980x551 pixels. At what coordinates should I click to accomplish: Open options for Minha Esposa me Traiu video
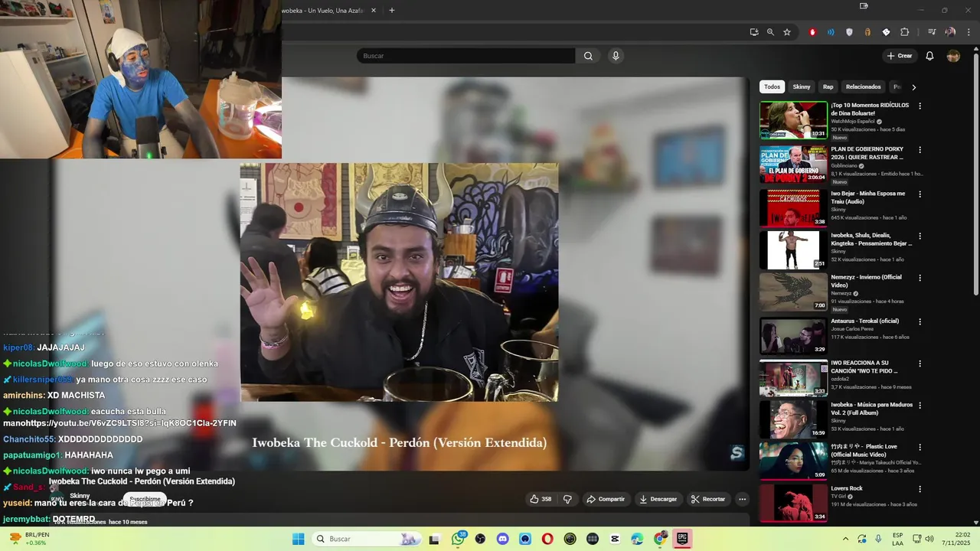coord(920,194)
